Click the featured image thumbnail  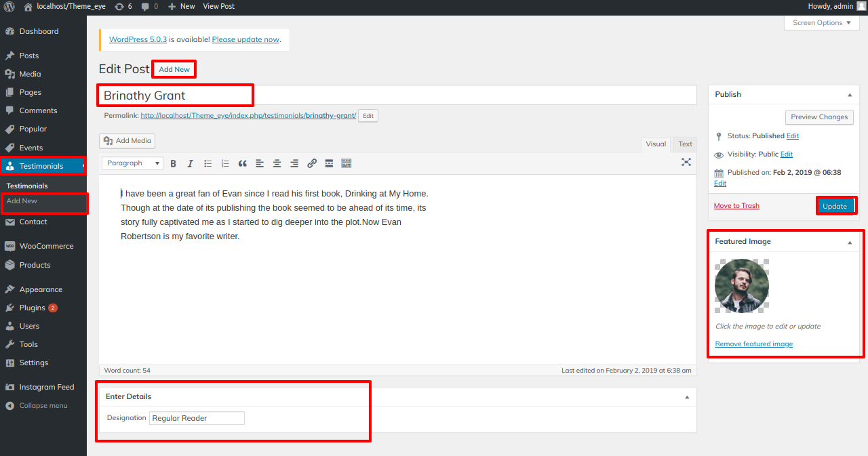[x=742, y=286]
